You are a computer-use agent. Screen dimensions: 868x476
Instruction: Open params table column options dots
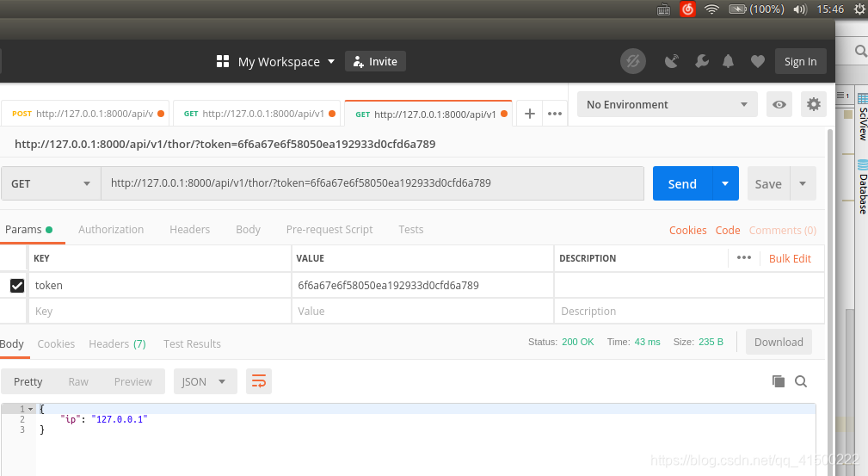744,257
